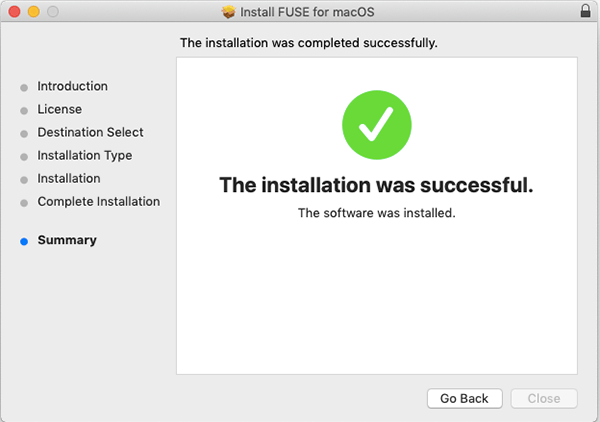Image resolution: width=600 pixels, height=422 pixels.
Task: Click the yellow minimize window button
Action: click(33, 12)
